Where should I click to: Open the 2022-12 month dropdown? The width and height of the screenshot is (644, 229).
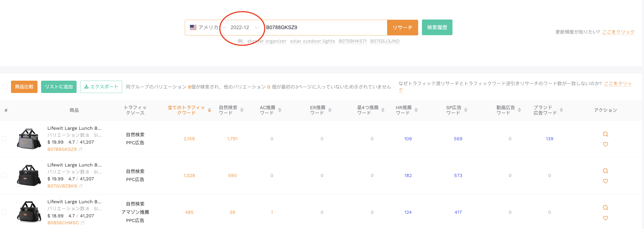[x=244, y=27]
